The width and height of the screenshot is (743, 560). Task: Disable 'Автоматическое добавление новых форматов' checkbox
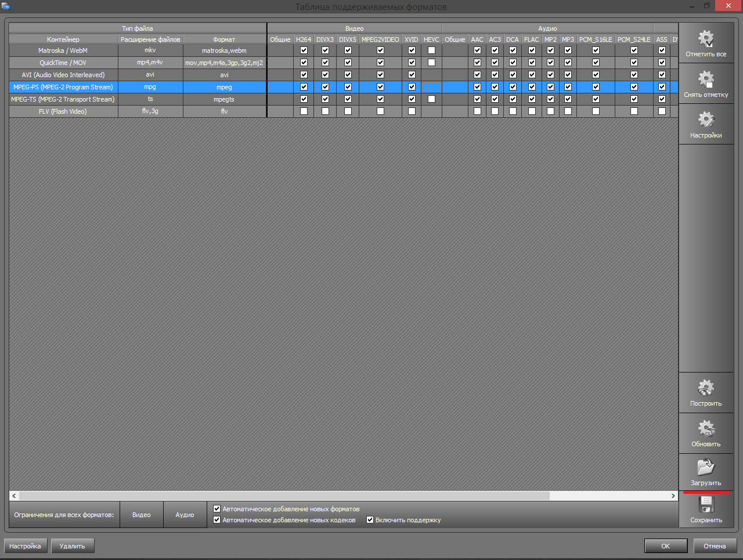pyautogui.click(x=217, y=509)
